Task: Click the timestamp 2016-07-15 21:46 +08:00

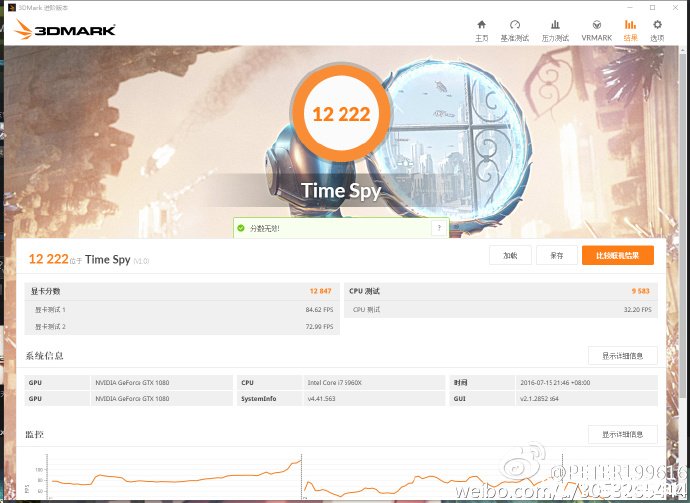Action: tap(555, 382)
